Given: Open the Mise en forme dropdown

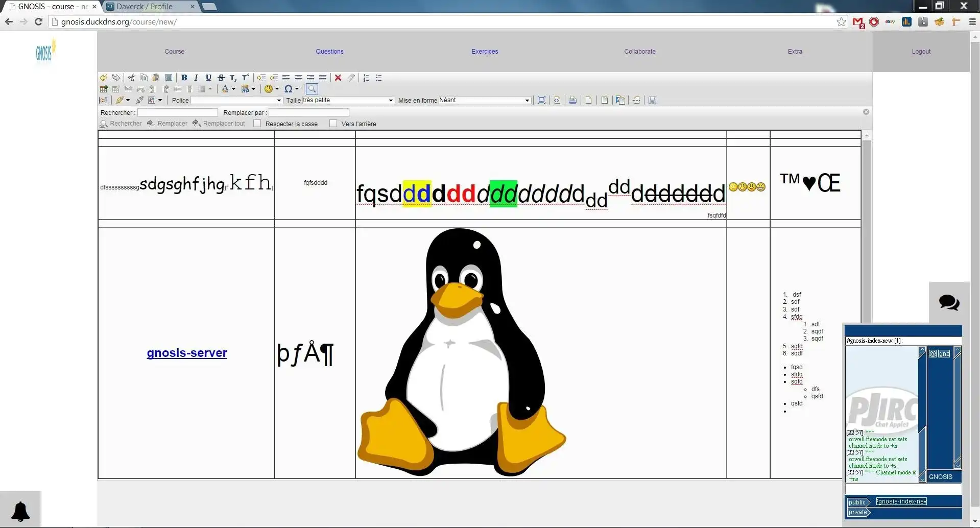Looking at the screenshot, I should (x=485, y=100).
